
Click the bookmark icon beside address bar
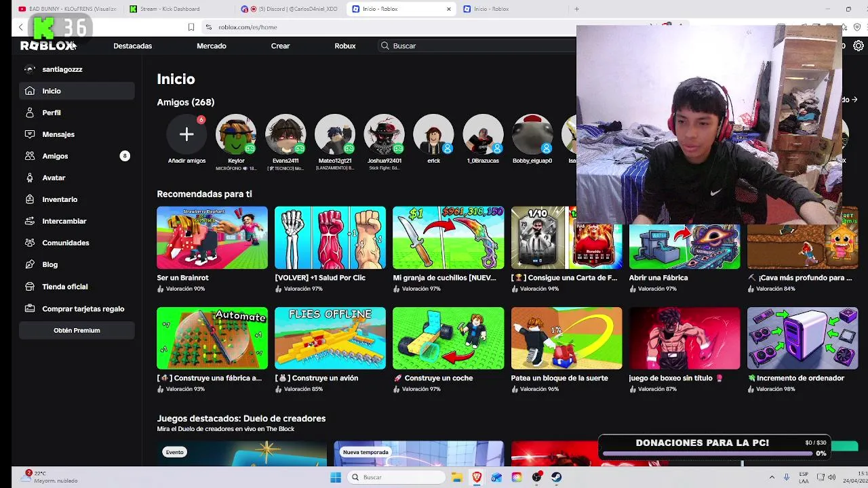point(191,27)
